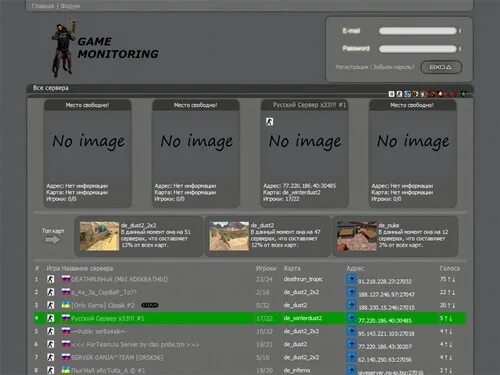
Task: Click the first white game filter icon
Action: pyautogui.click(x=392, y=94)
